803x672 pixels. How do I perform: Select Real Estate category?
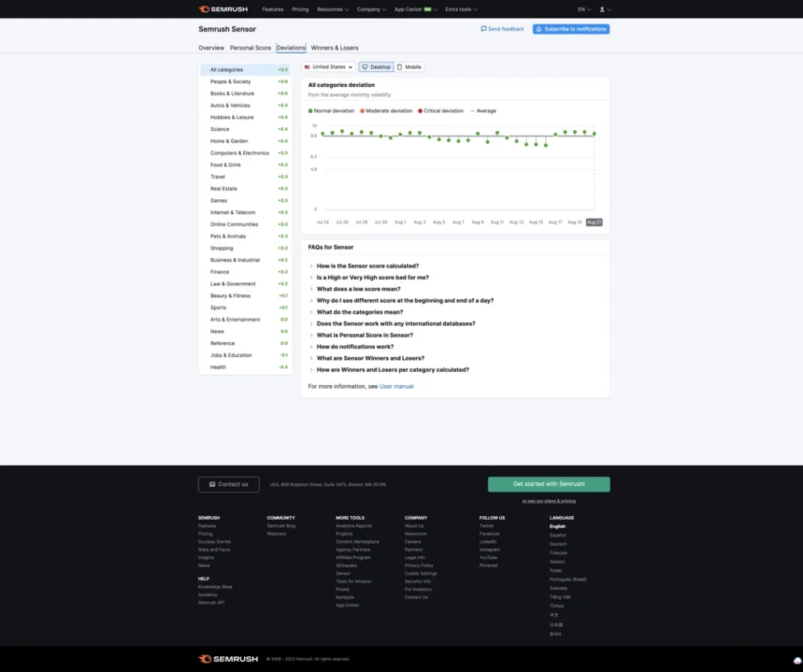[x=245, y=188]
